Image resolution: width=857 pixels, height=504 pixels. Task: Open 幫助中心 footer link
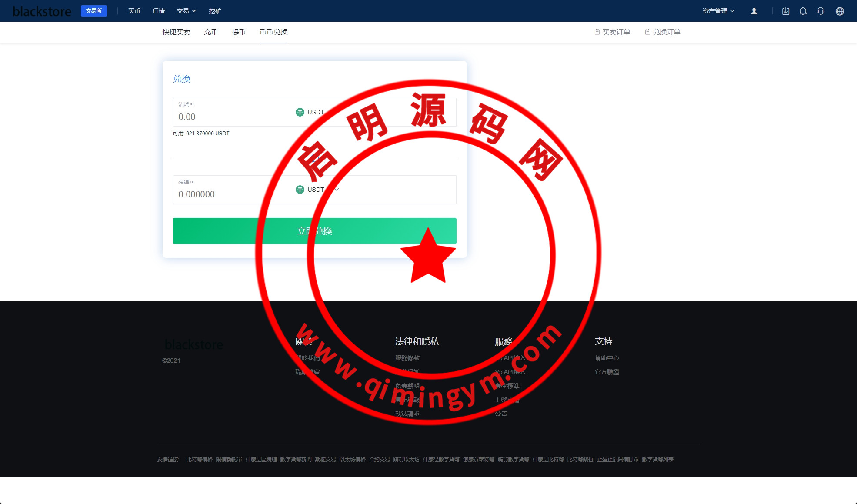607,358
